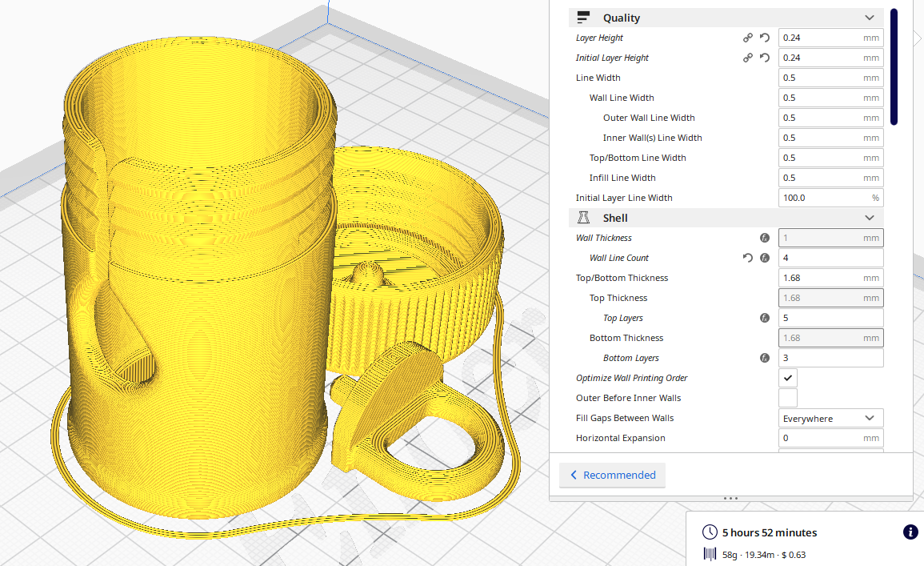Screen dimensions: 924x566
Task: Click the Quality section layers icon
Action: [582, 17]
